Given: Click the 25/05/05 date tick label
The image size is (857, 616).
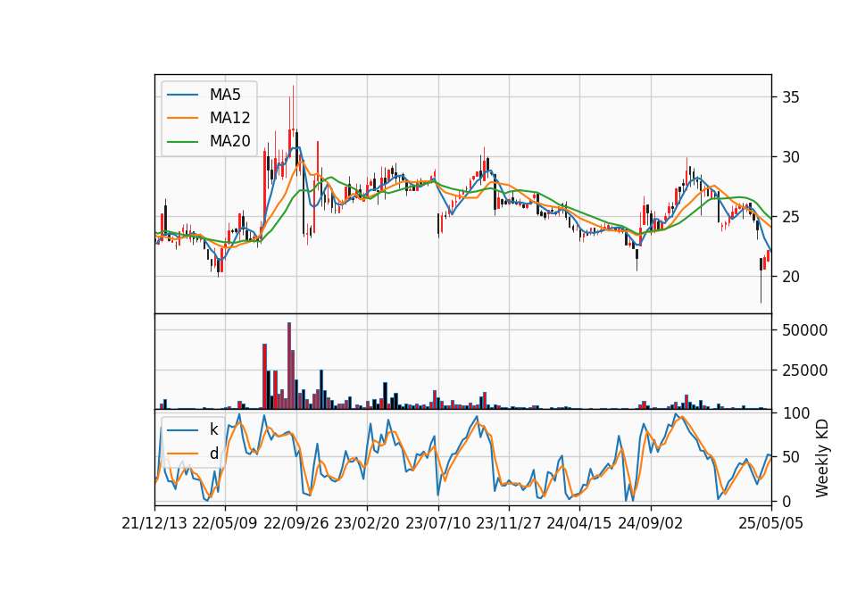Looking at the screenshot, I should [771, 523].
